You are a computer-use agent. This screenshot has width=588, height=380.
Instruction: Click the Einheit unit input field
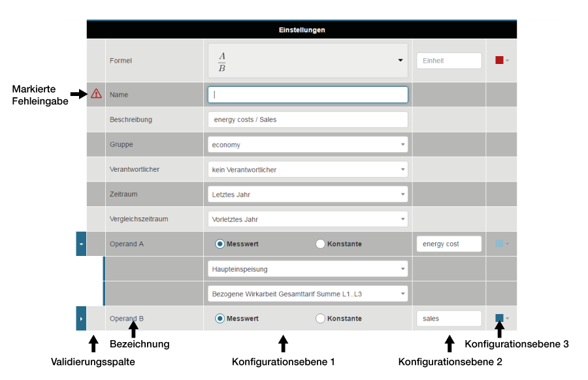(x=449, y=61)
